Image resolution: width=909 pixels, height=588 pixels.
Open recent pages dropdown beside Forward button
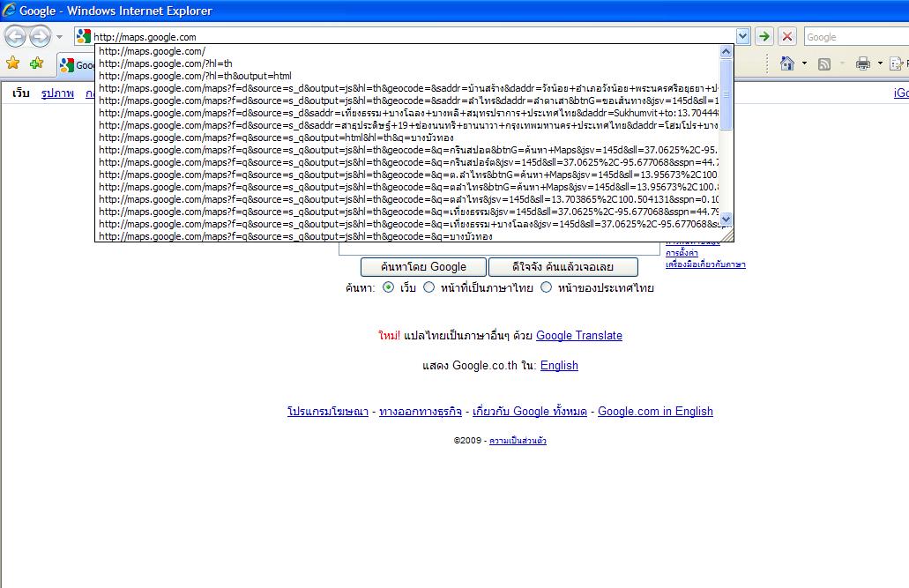click(x=59, y=37)
